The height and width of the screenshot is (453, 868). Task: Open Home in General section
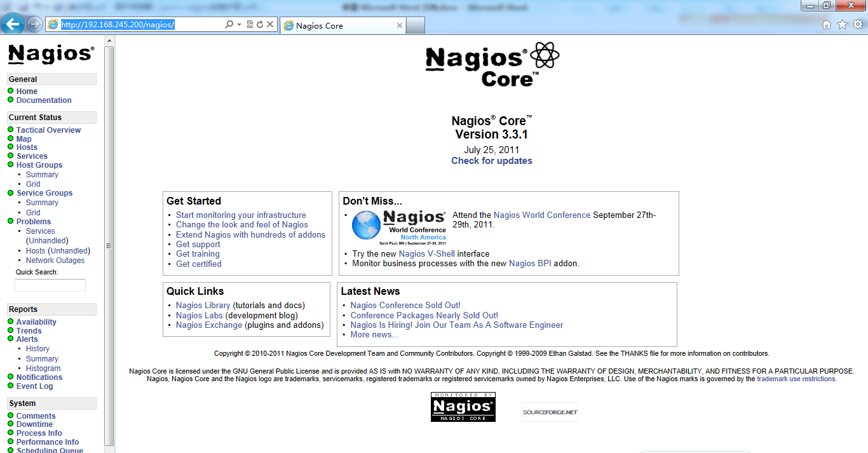pyautogui.click(x=27, y=91)
